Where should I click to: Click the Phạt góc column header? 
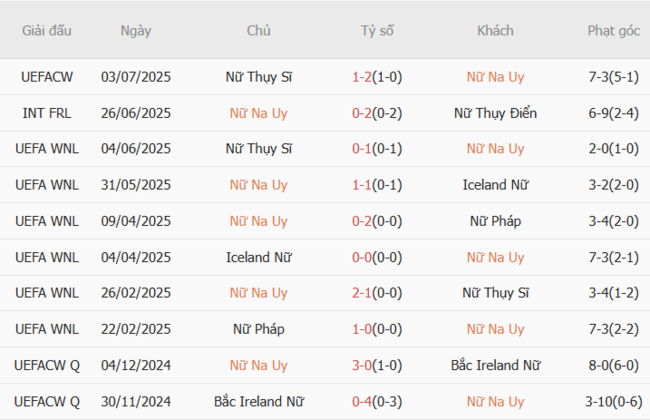614,30
